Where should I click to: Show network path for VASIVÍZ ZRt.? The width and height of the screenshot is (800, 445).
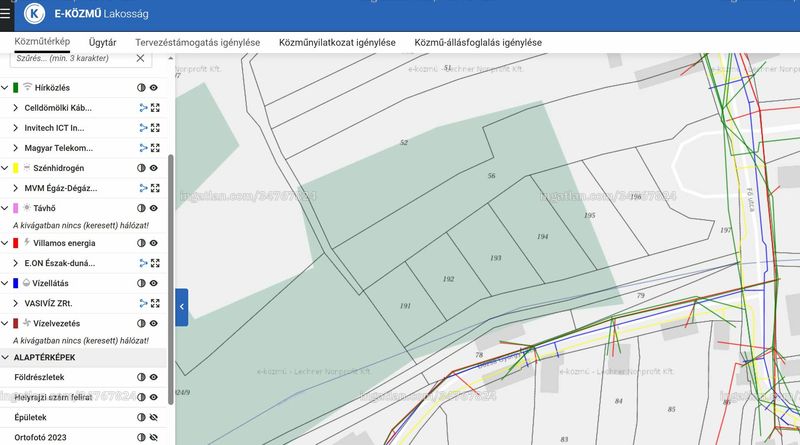point(143,303)
